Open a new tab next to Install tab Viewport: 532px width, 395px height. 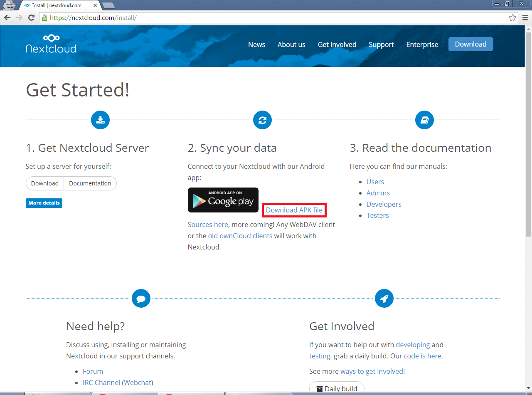108,5
